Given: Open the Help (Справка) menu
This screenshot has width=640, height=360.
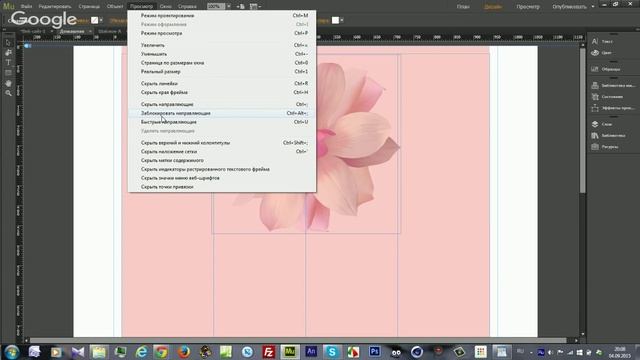Looking at the screenshot, I should 187,7.
